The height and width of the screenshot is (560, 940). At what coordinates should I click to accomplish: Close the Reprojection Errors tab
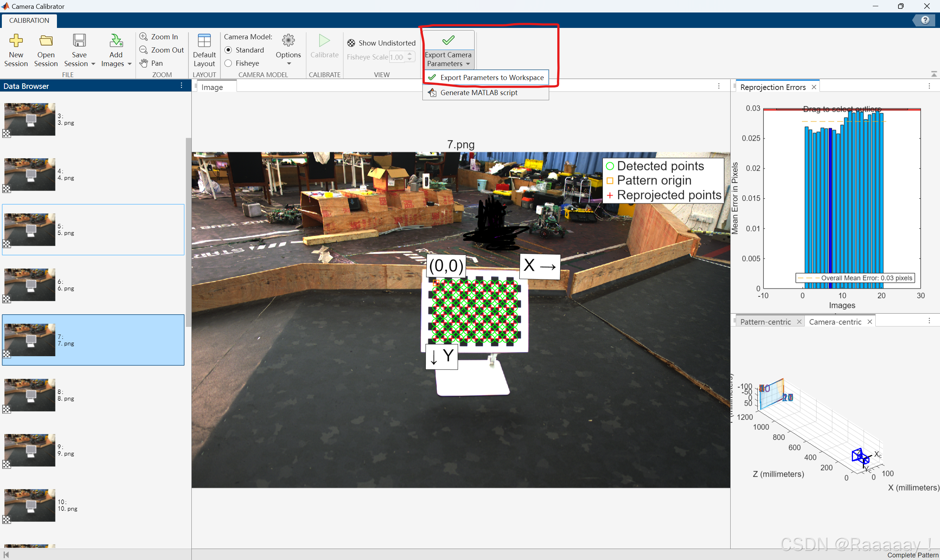814,87
